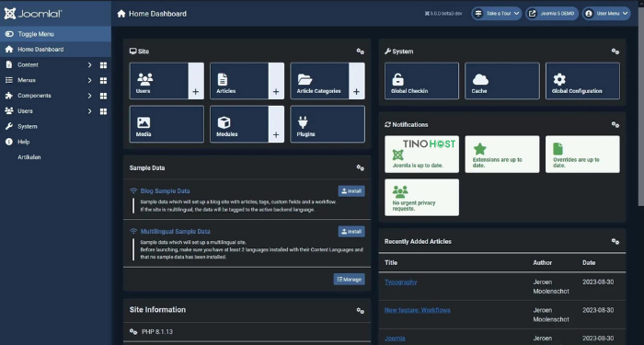Click Extensions are up to date tile
Screen dimensions: 644x345
coord(502,154)
